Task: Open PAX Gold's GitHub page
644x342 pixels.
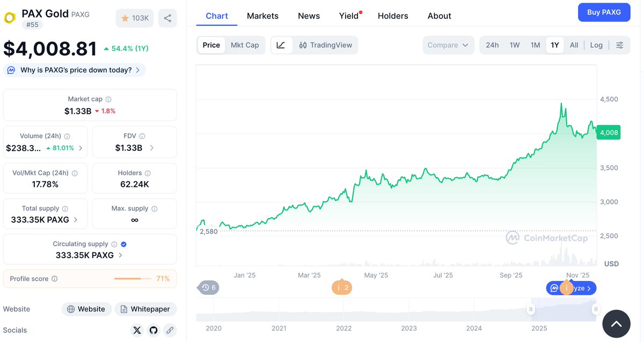Action: click(x=153, y=330)
